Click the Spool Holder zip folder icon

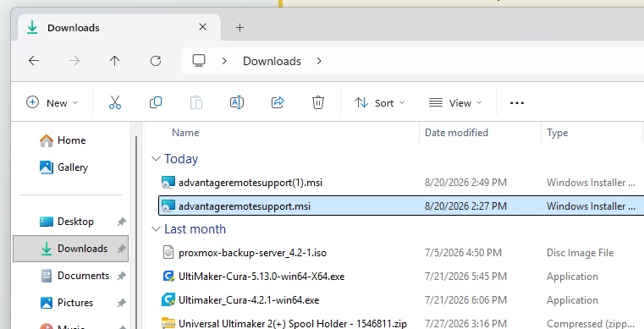168,323
